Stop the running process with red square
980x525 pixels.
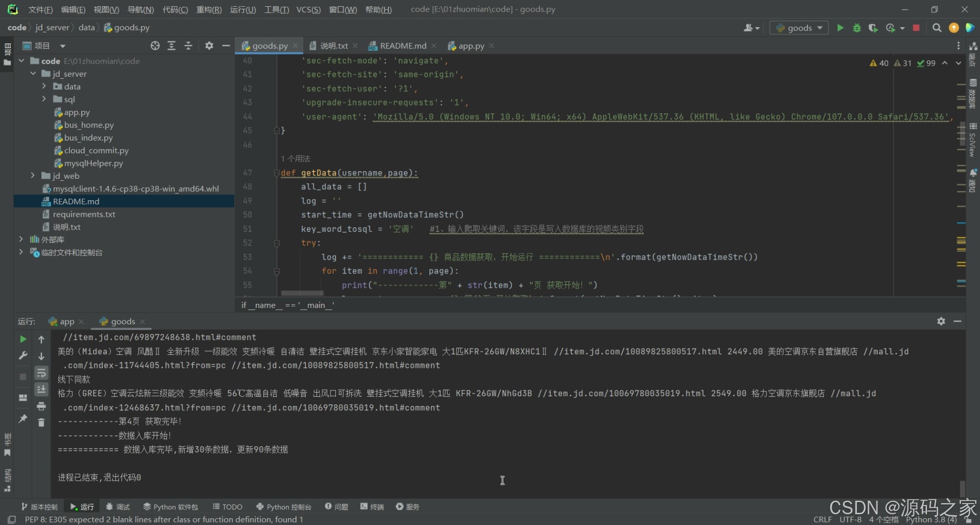pyautogui.click(x=916, y=28)
